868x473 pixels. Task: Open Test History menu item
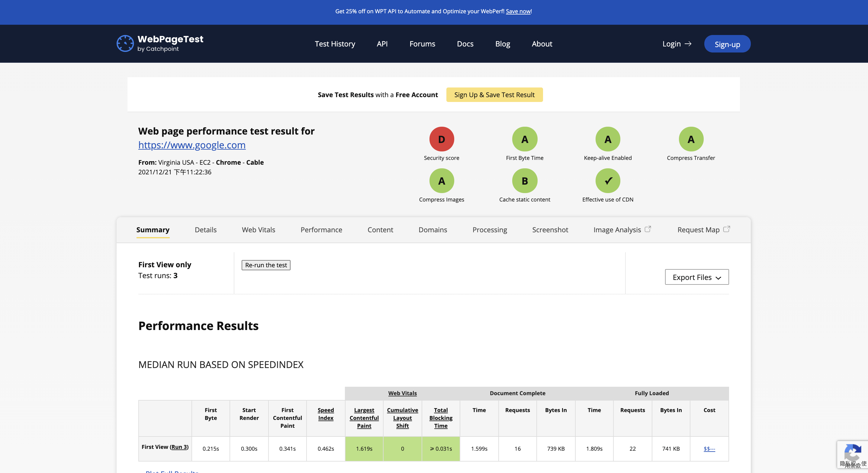point(335,44)
